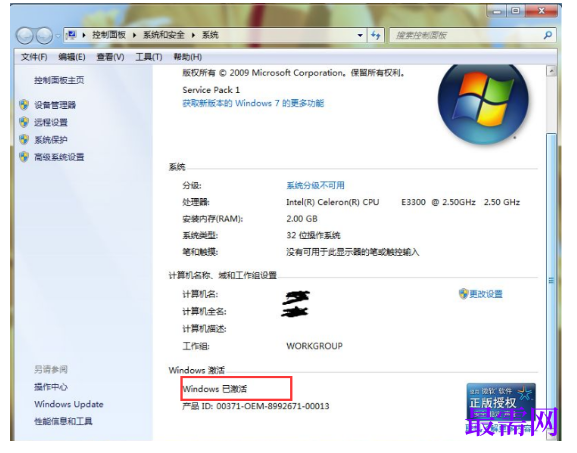The image size is (577, 453).
Task: Click the back navigation arrow button
Action: (x=25, y=36)
